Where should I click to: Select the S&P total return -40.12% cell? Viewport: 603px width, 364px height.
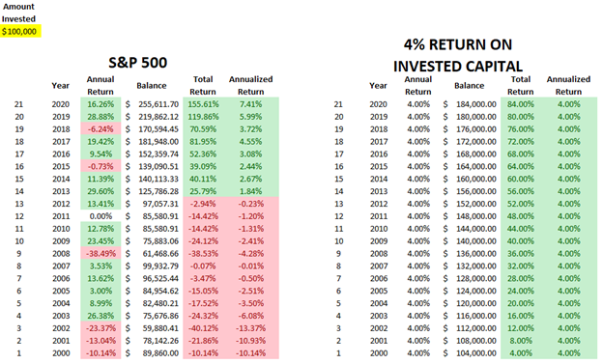204,328
